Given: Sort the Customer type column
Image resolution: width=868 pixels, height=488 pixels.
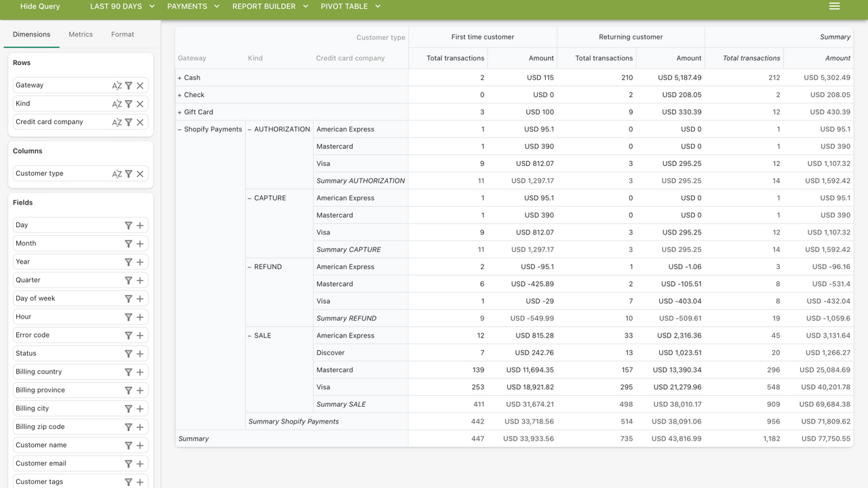Looking at the screenshot, I should click(x=117, y=174).
